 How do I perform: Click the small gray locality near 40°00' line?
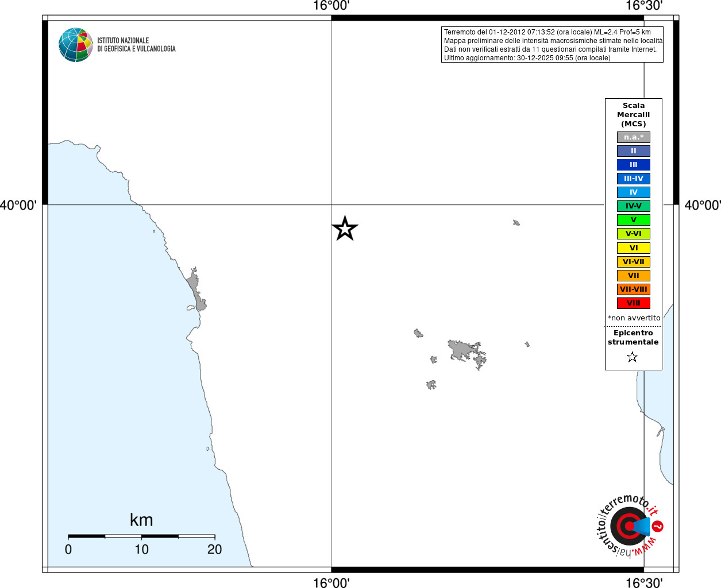coord(516,222)
